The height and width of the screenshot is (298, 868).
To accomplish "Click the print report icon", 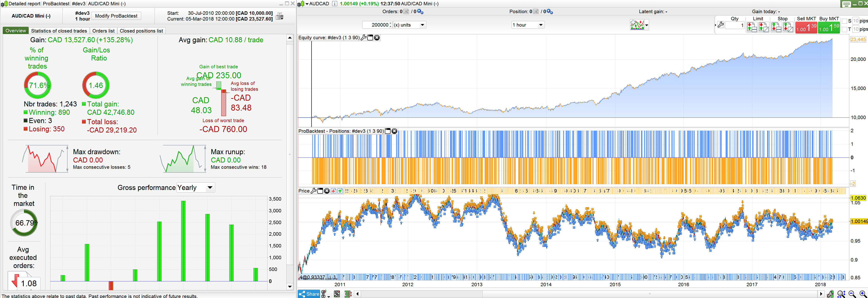I will [279, 16].
